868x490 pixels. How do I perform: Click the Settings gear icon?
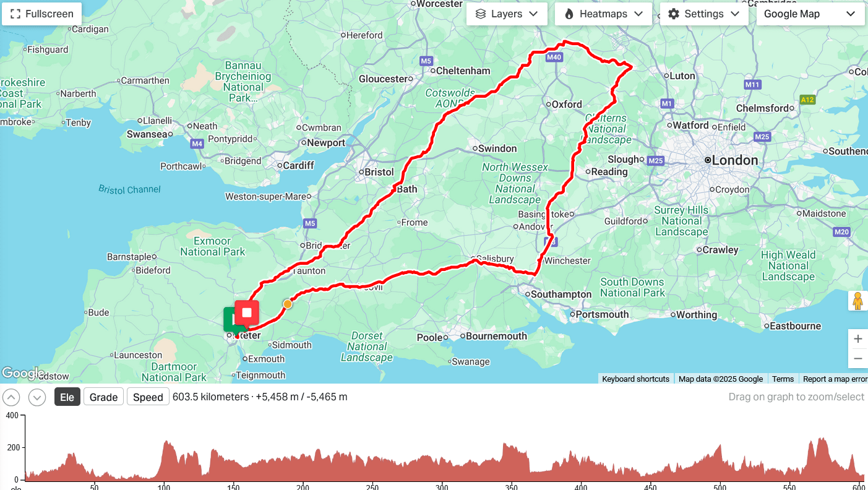tap(674, 14)
